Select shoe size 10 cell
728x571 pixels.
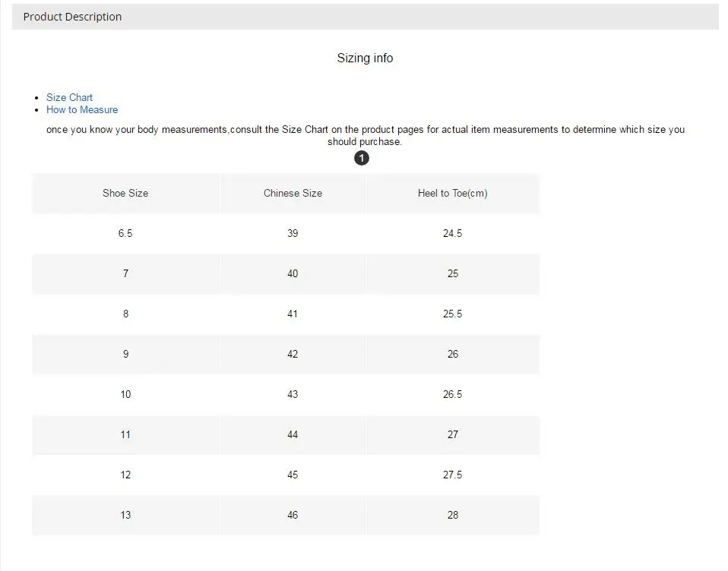[125, 394]
